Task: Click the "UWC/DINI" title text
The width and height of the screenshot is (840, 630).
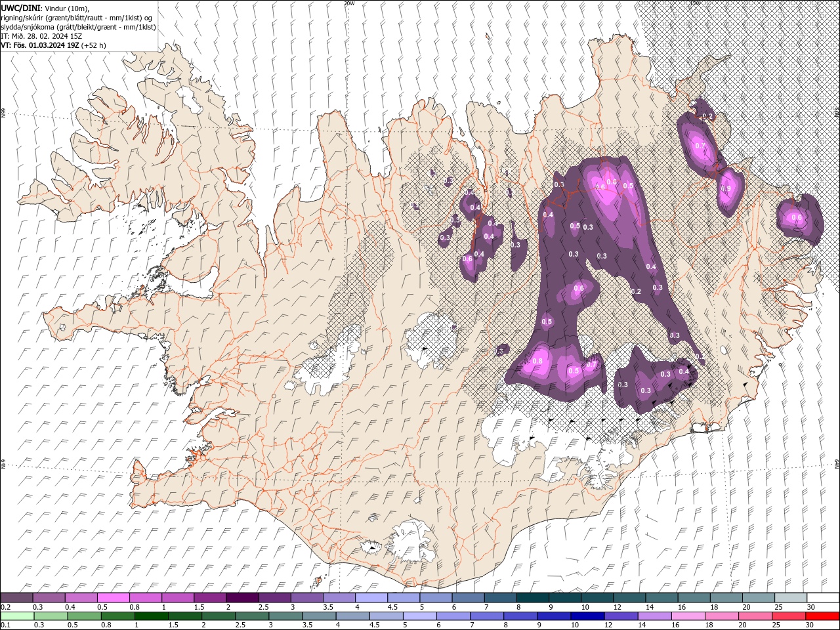Action: [x=21, y=8]
